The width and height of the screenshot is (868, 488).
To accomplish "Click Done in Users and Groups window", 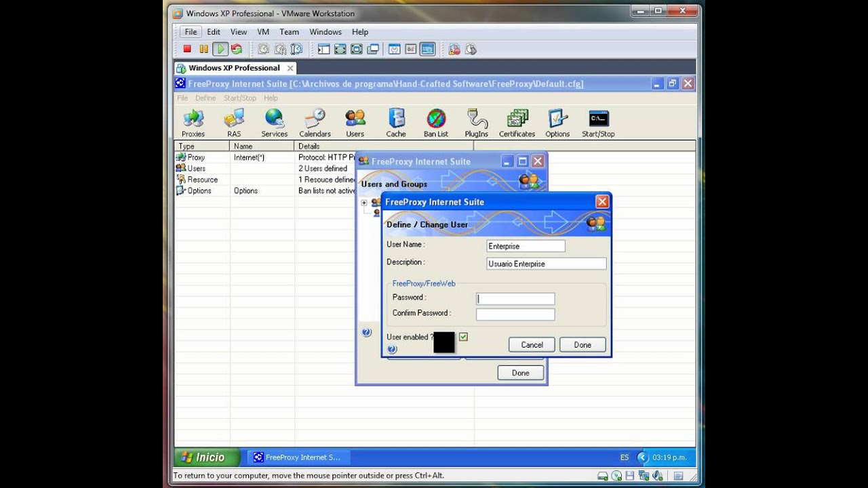I will [x=520, y=373].
